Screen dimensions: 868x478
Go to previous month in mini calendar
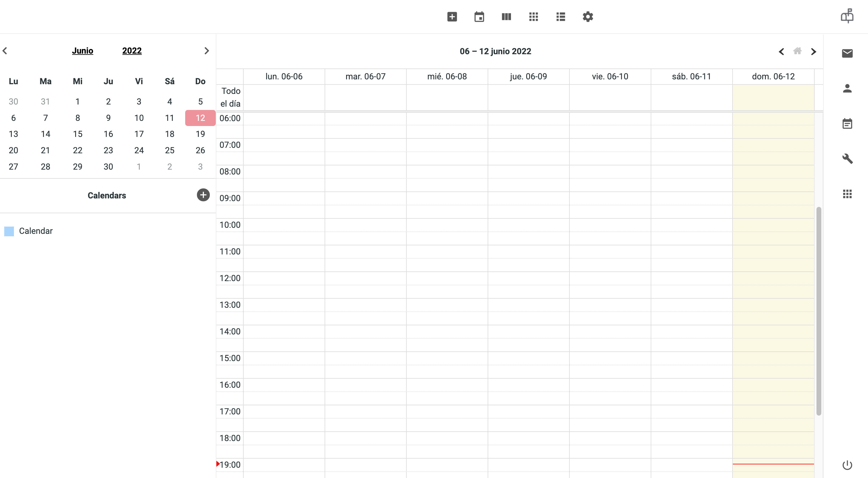tap(5, 51)
